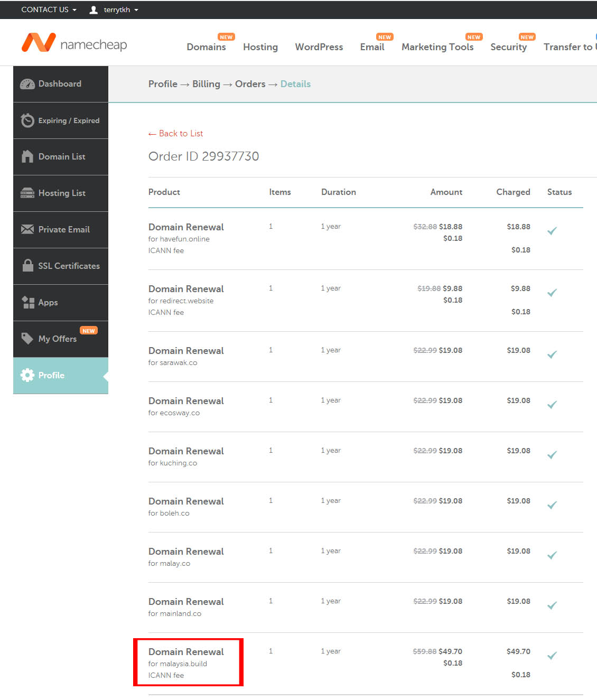This screenshot has width=597, height=700.
Task: Click status checkmark for redirect.website renewal
Action: [x=552, y=293]
